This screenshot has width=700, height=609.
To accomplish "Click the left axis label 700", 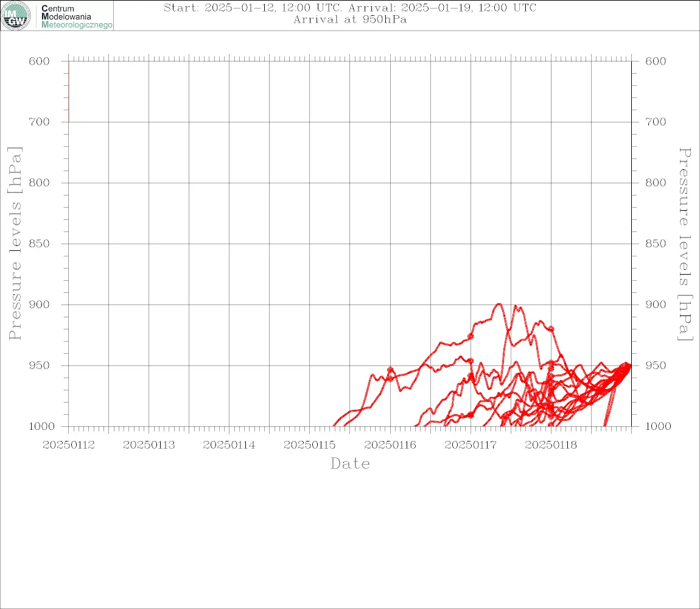I will click(x=40, y=122).
